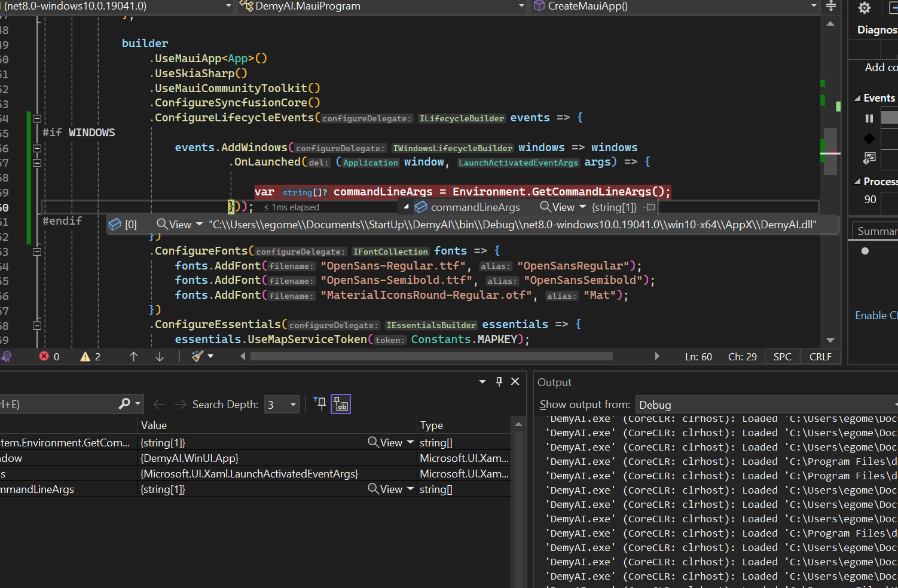This screenshot has width=898, height=588.
Task: Collapse the Process memory section
Action: pos(857,181)
